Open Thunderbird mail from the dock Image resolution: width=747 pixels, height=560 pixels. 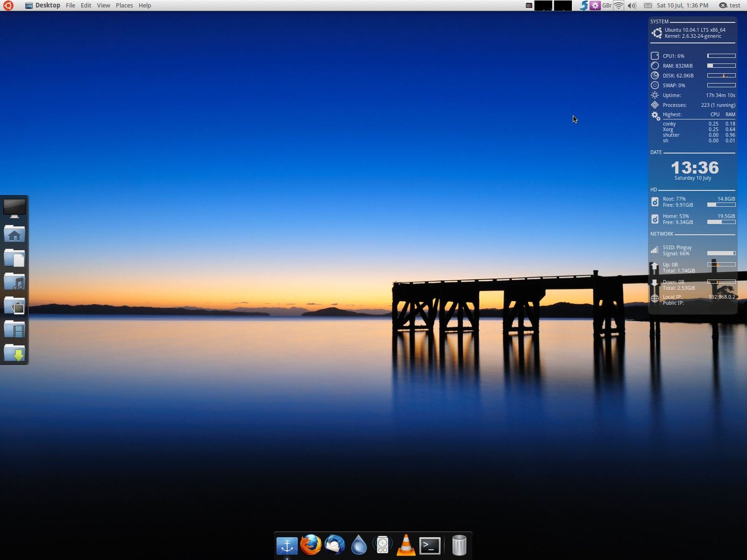click(x=335, y=545)
